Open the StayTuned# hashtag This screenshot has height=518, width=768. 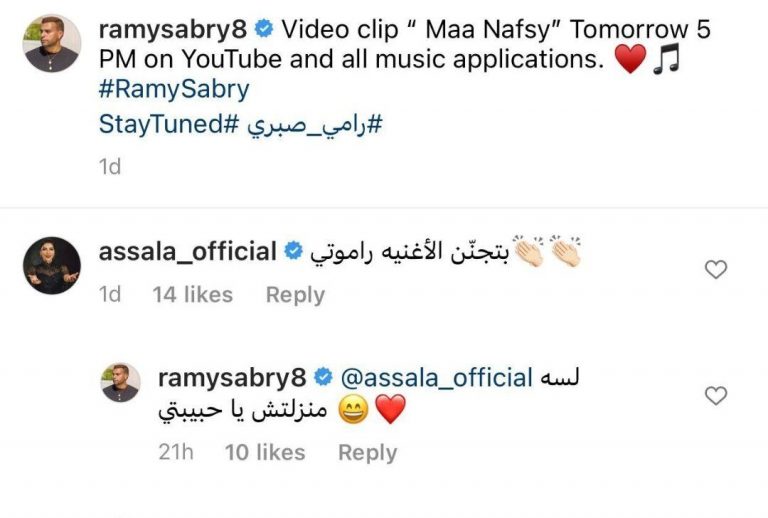click(168, 123)
